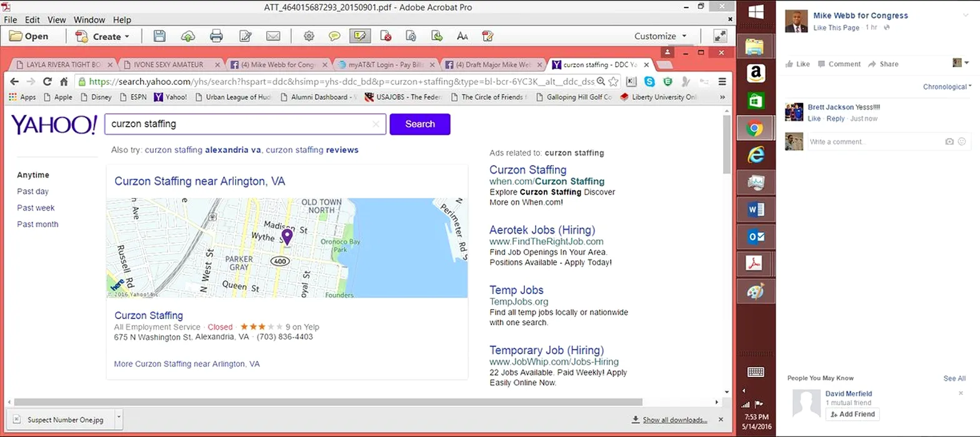Click the Alexandria map thumbnail
The height and width of the screenshot is (437, 980).
coord(287,248)
